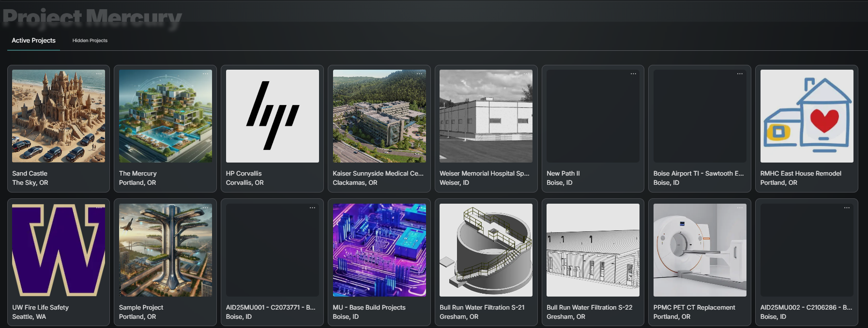Show options for Sample Project card
868x328 pixels.
click(205, 208)
